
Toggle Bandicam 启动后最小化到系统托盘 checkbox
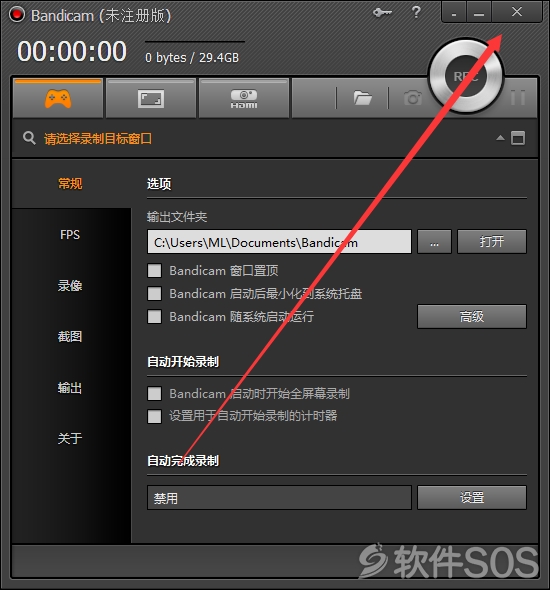click(x=154, y=293)
